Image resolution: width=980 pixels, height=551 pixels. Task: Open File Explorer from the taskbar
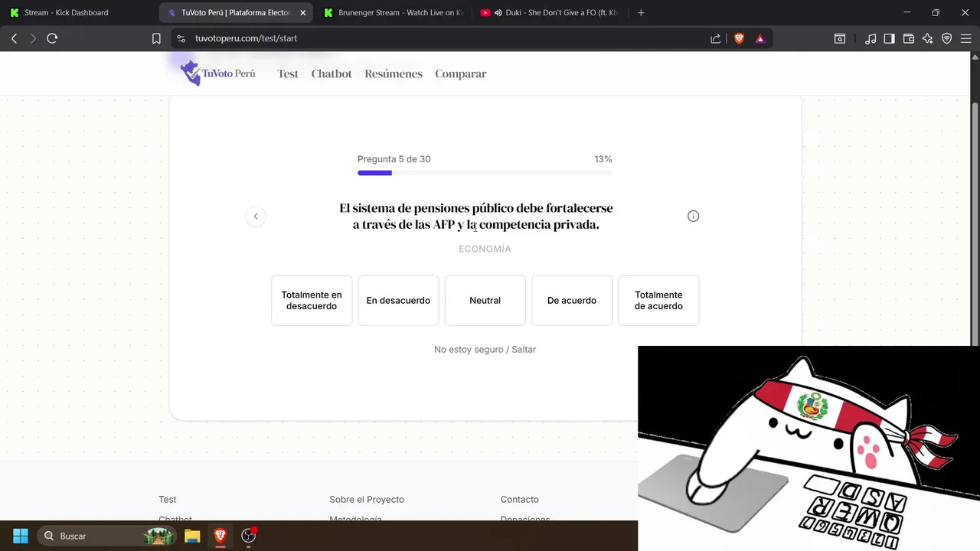coord(192,536)
